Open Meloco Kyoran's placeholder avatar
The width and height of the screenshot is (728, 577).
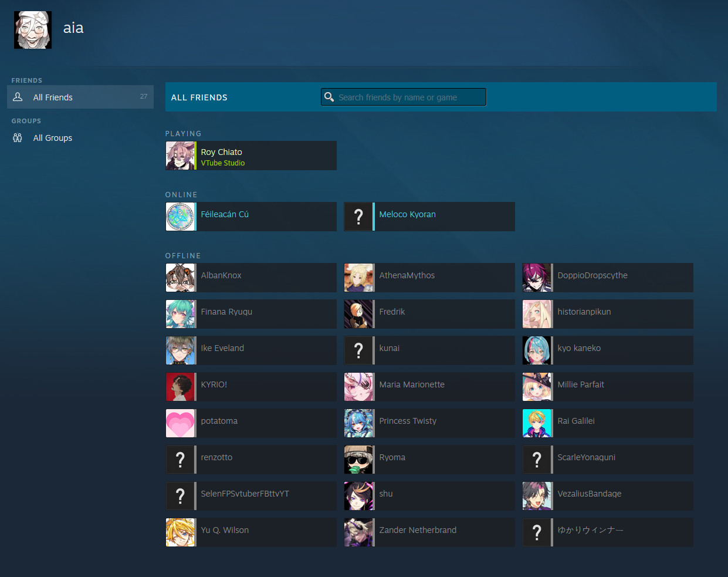(358, 217)
